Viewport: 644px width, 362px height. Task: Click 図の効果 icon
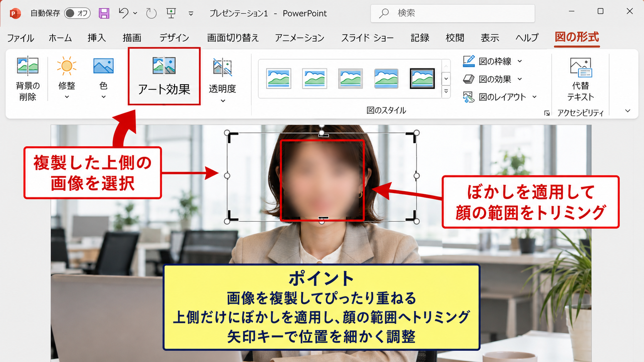click(469, 79)
